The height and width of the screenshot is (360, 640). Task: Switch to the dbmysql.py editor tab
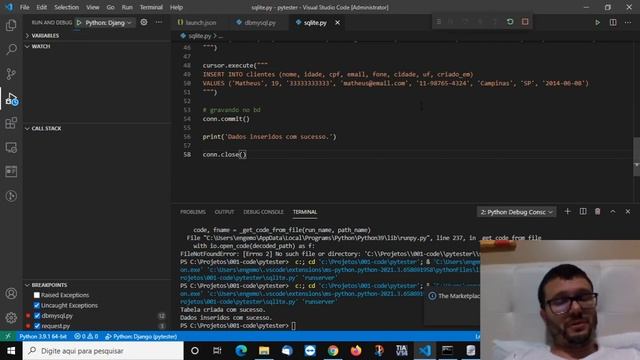pyautogui.click(x=257, y=22)
